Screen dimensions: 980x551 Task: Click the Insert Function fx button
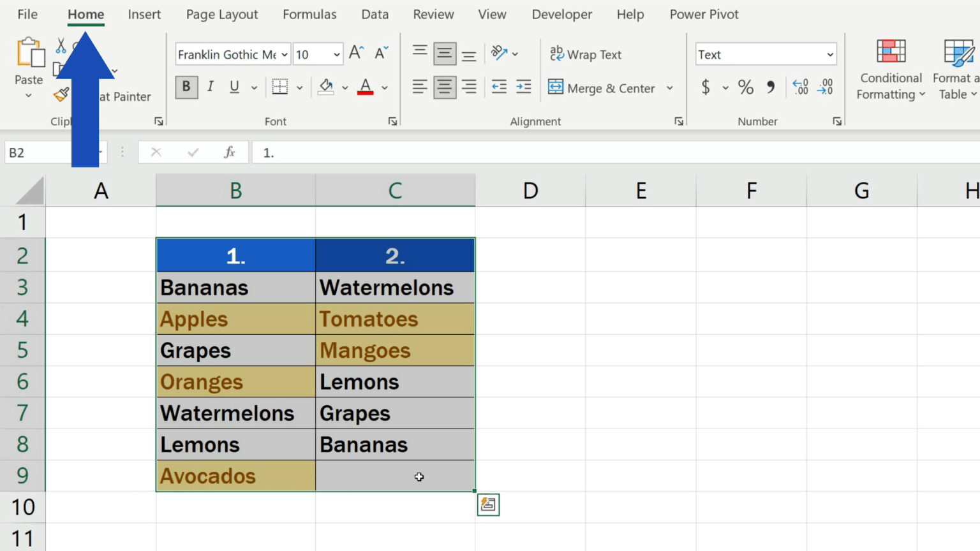point(229,152)
